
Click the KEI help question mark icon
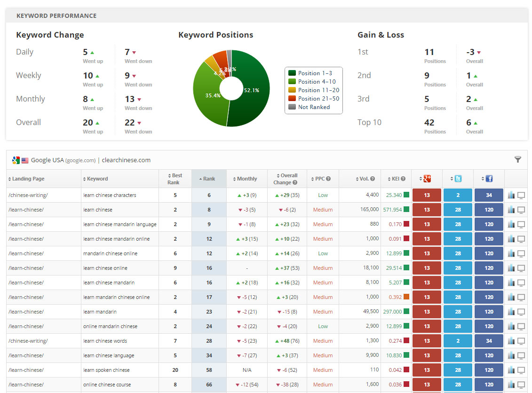pos(403,179)
